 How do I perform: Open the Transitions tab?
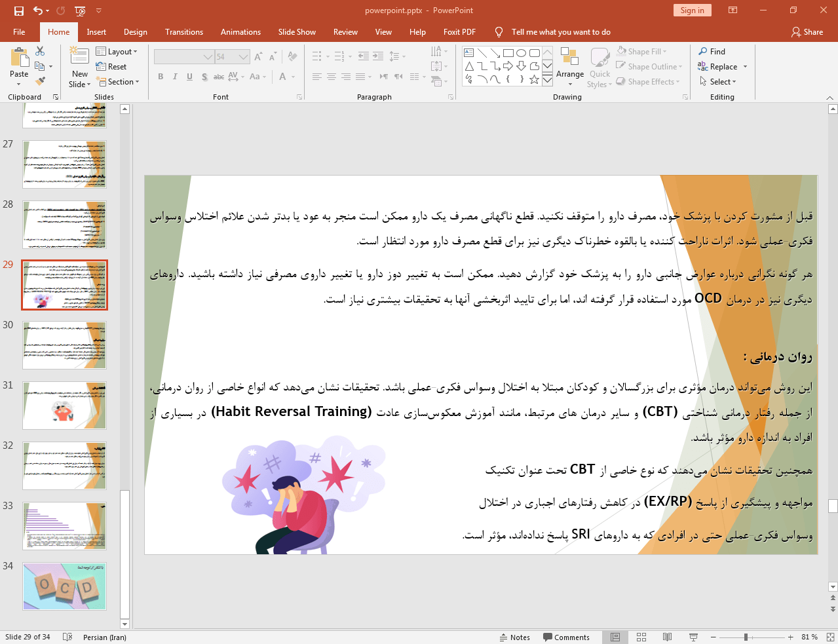184,32
